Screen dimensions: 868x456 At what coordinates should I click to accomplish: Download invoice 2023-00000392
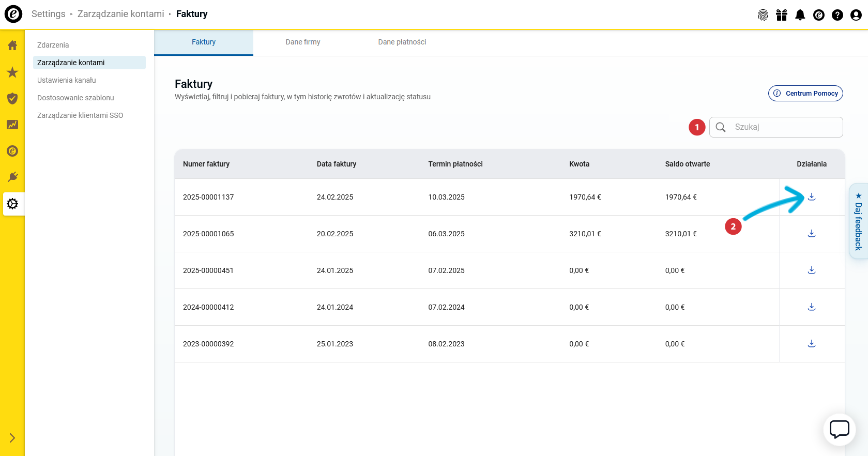tap(812, 344)
